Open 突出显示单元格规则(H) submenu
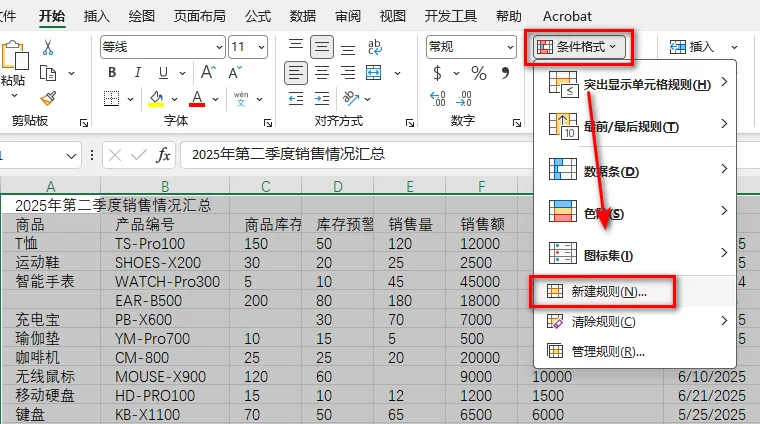The height and width of the screenshot is (424, 760). coord(635,84)
